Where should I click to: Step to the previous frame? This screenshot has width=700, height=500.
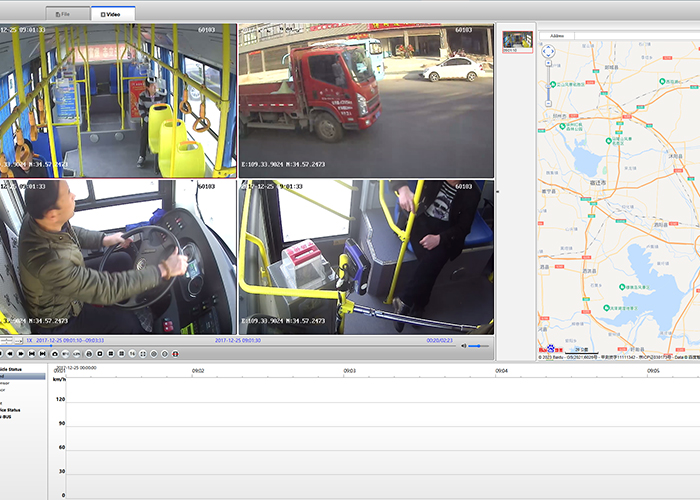click(31, 354)
